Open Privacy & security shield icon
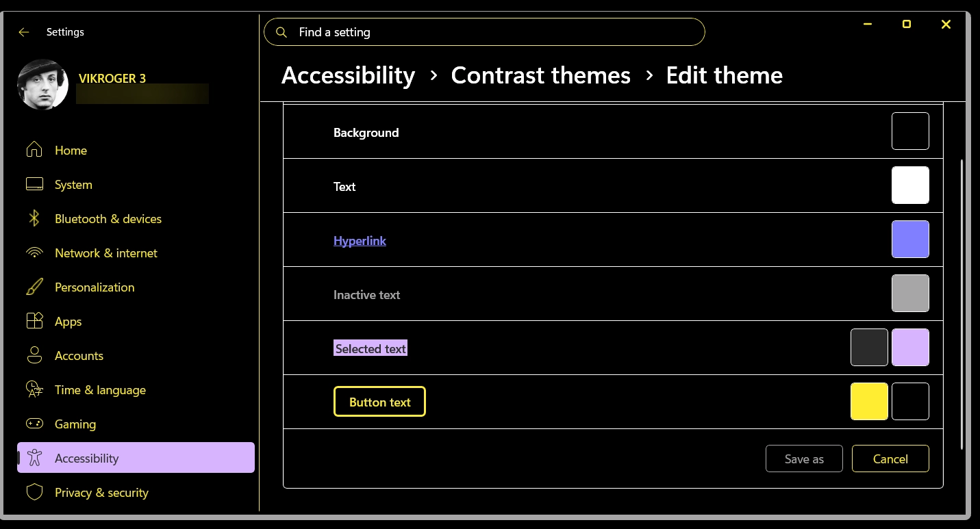Viewport: 980px width, 529px height. (34, 492)
